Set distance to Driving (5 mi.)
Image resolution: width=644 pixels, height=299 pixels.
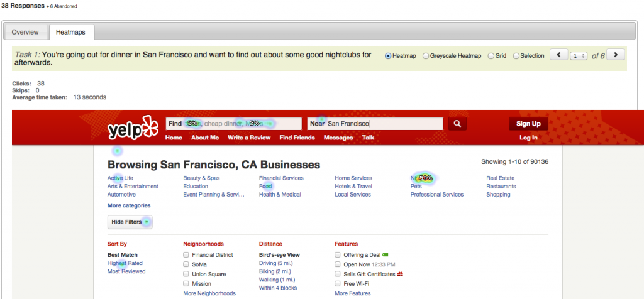coord(276,263)
